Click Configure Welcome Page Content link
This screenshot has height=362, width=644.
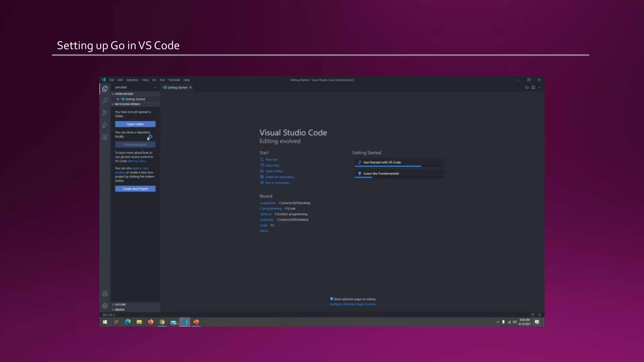[x=352, y=304]
